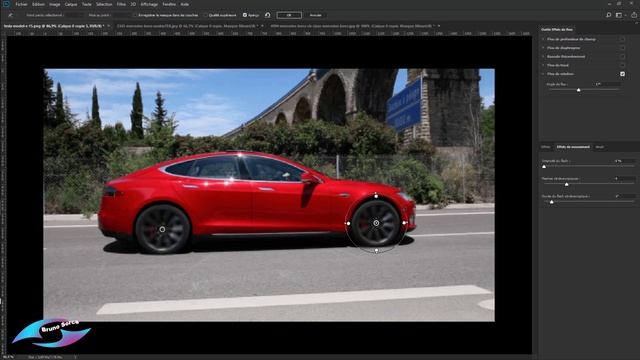
Task: Click bottom handle of front wheel blur ellipse
Action: pos(376,250)
